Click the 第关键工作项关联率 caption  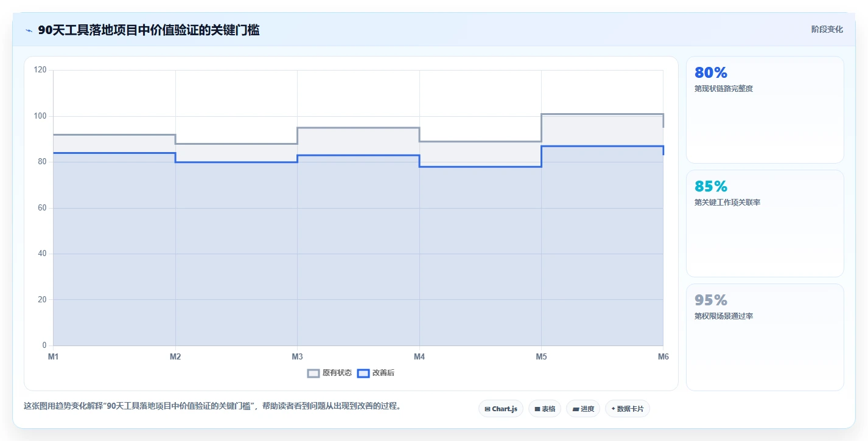(727, 203)
